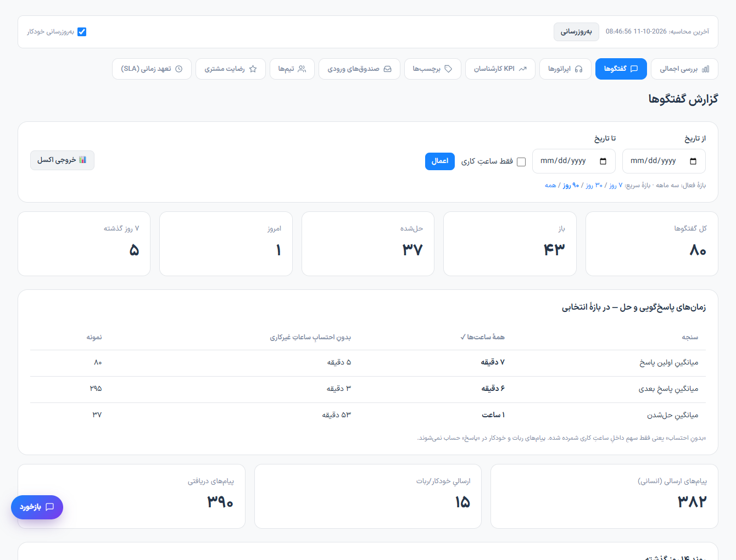Click the ارسالیِ خودکار/ربات value ۱۵
This screenshot has height=560, width=736.
tap(462, 502)
